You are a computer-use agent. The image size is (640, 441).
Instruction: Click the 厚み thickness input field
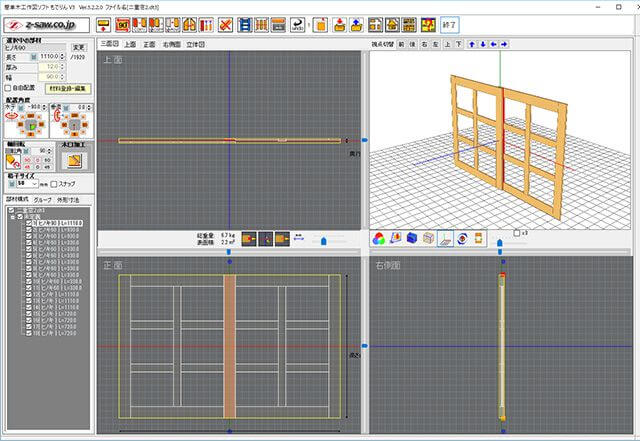point(48,67)
